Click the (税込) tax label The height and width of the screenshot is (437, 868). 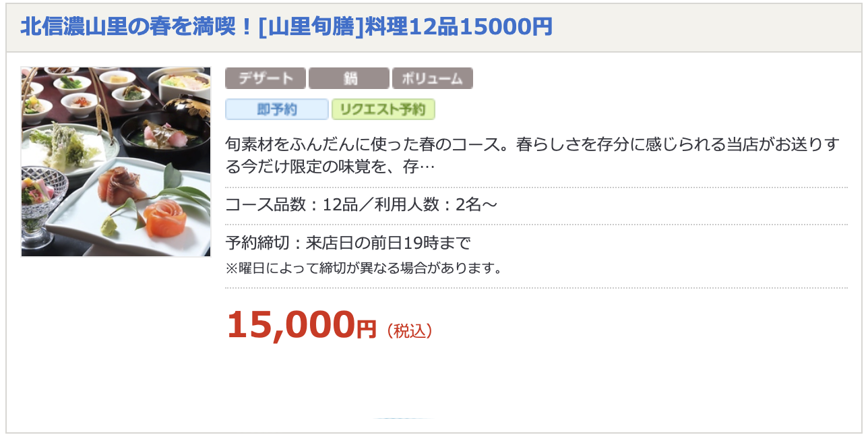point(409,331)
